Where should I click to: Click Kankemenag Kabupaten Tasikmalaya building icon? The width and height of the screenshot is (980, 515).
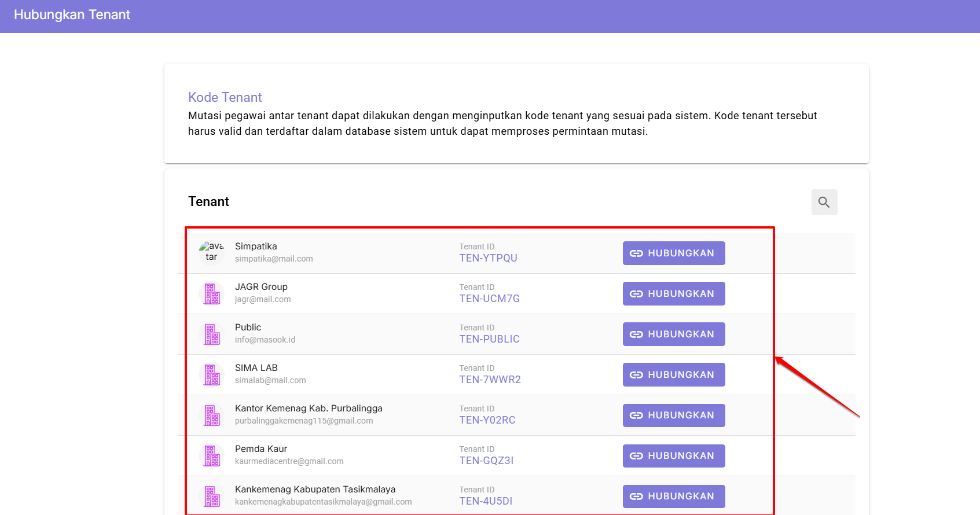pos(212,496)
